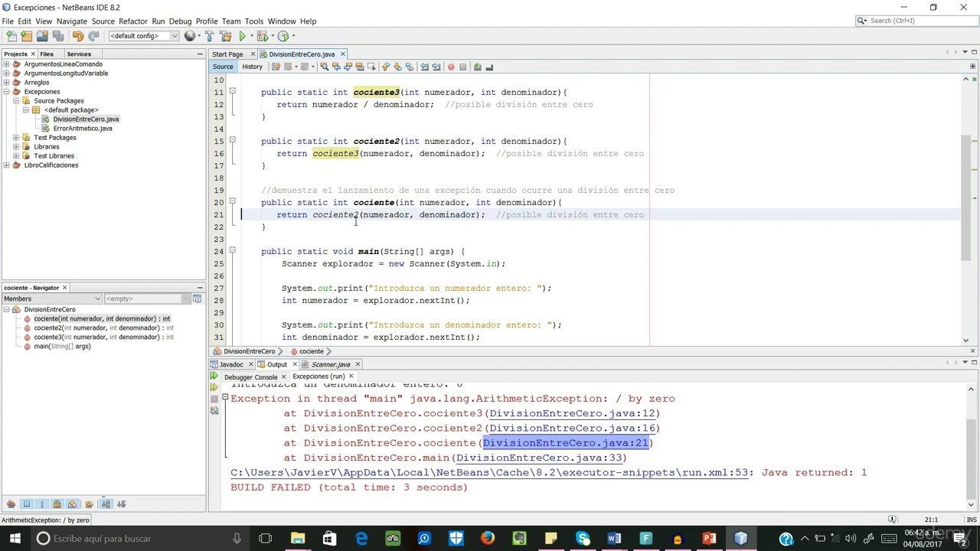Click the New Project toolbar icon
Viewport: 980px width, 551px height.
coord(27,36)
